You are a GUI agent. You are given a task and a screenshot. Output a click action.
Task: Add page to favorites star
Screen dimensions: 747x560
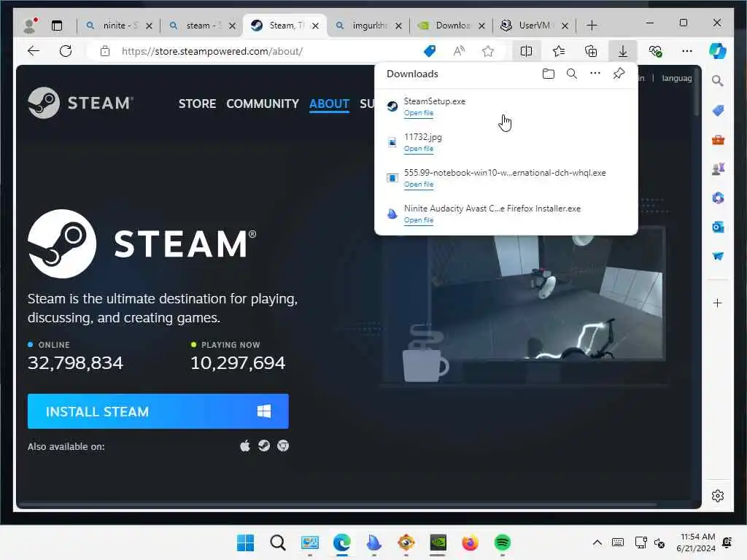click(488, 51)
